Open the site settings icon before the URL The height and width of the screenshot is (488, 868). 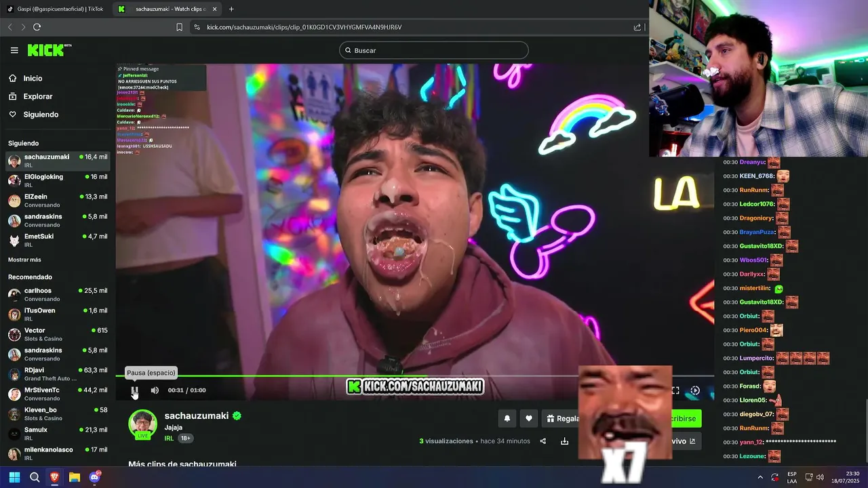click(x=197, y=27)
